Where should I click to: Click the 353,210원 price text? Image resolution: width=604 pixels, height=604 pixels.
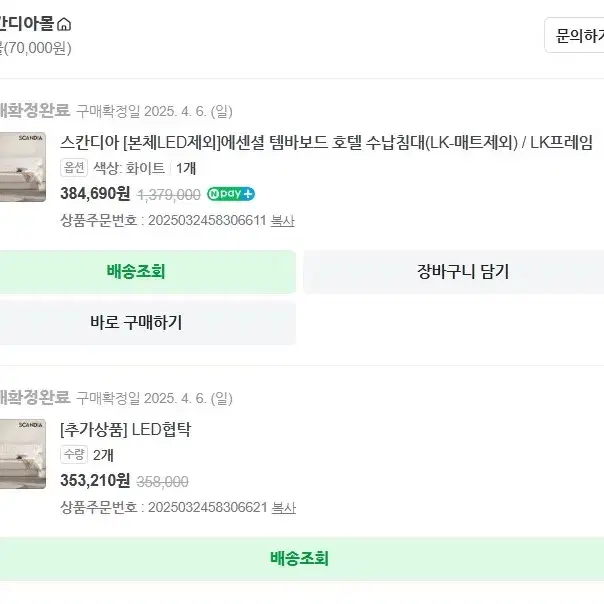[x=95, y=481]
